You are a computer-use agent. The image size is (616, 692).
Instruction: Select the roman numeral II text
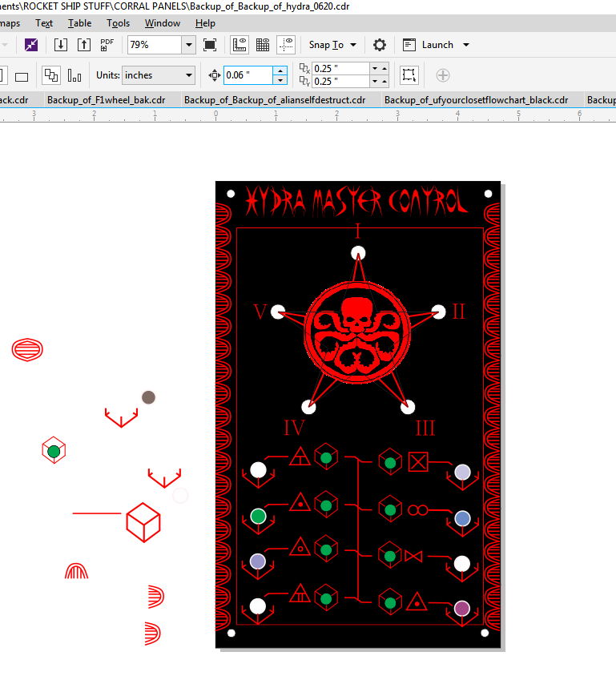pos(459,312)
